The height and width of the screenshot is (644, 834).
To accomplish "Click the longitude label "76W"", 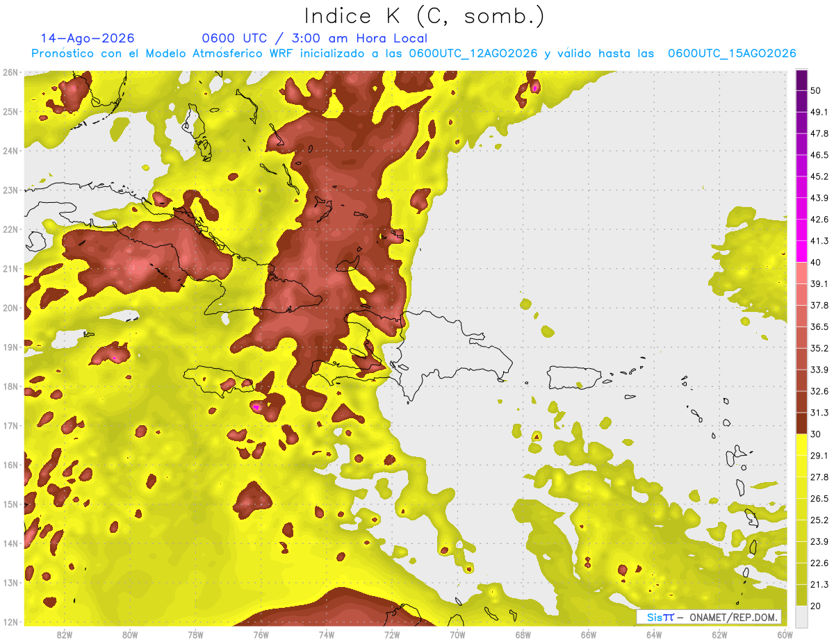I will click(261, 634).
